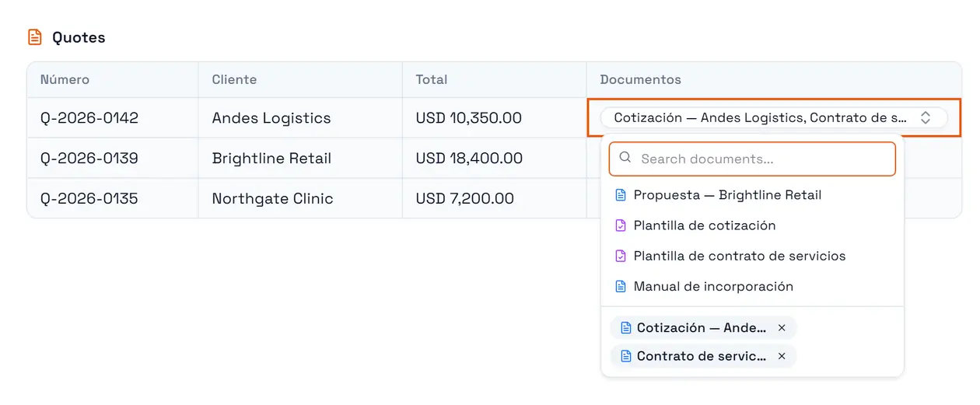Click quote number Q-2026-0142

(x=89, y=118)
